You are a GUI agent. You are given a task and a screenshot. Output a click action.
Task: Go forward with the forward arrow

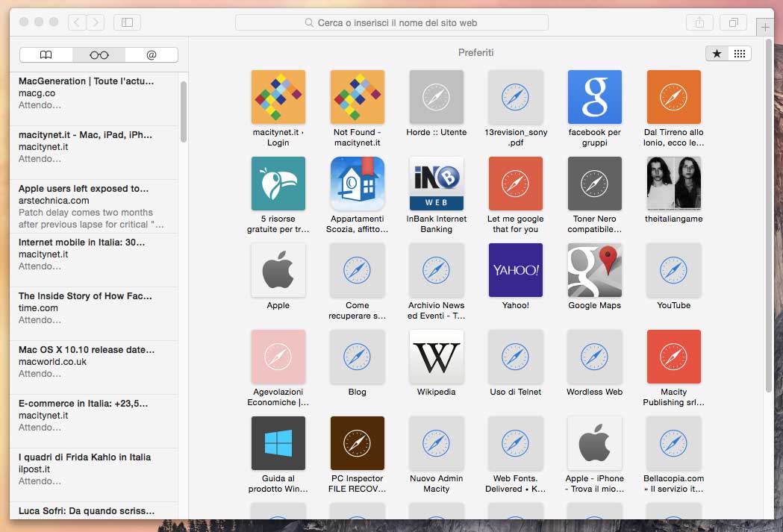coord(95,22)
